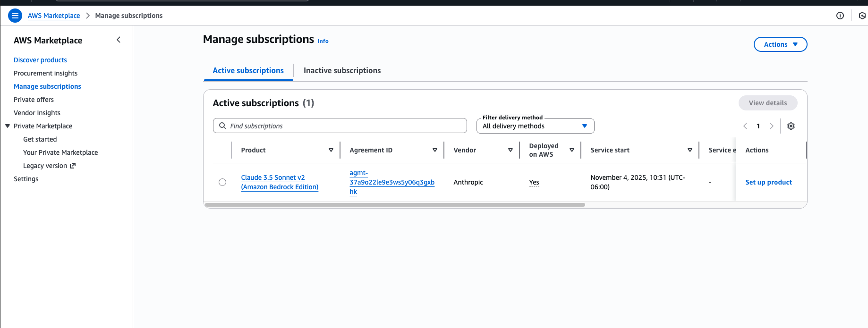Screen dimensions: 868x328
Task: Go to previous page of subscriptions
Action: click(x=745, y=126)
